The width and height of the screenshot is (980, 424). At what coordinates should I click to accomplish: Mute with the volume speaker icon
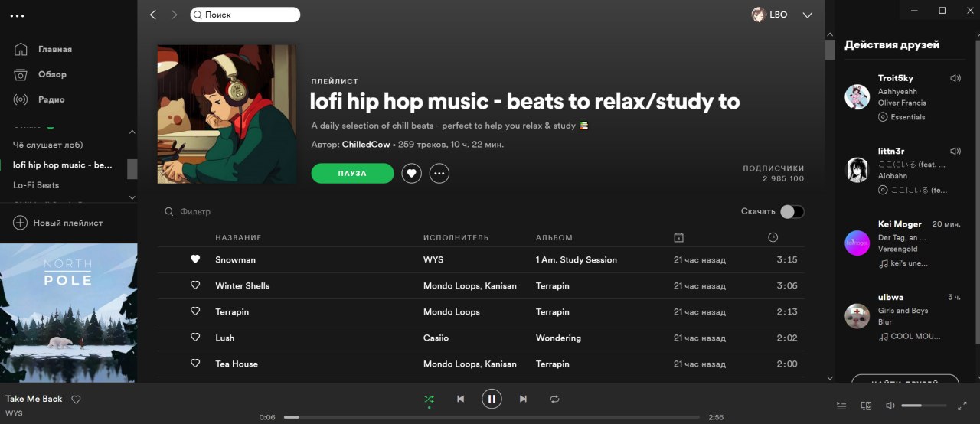tap(890, 406)
